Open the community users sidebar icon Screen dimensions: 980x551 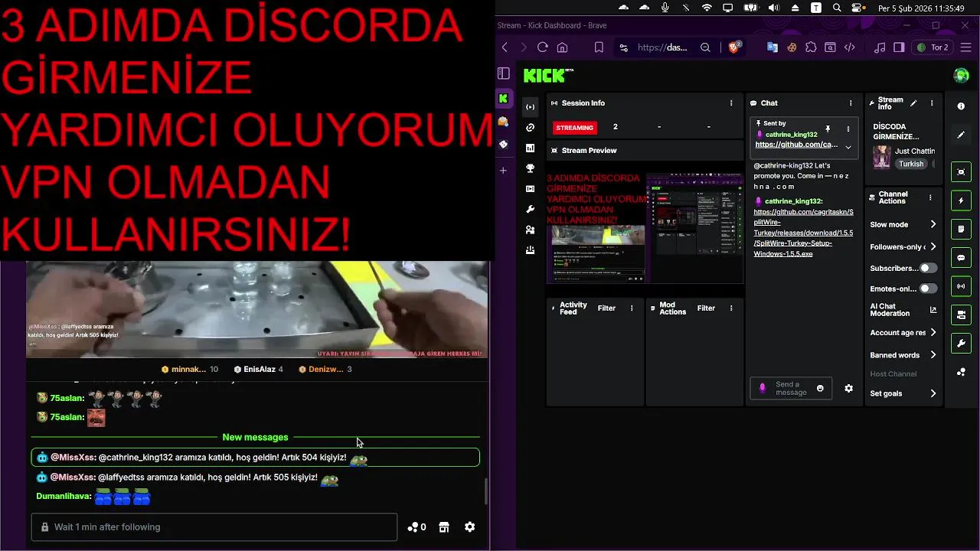(x=530, y=230)
